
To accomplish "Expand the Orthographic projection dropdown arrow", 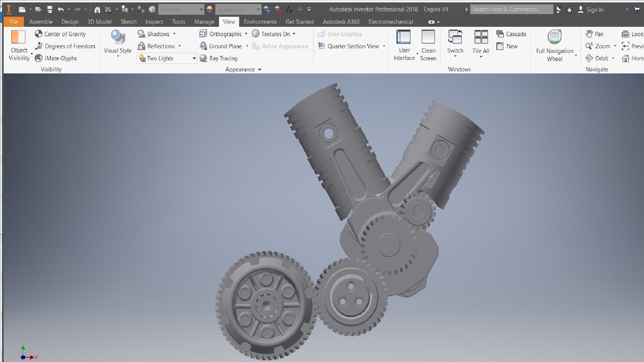I will pos(246,34).
